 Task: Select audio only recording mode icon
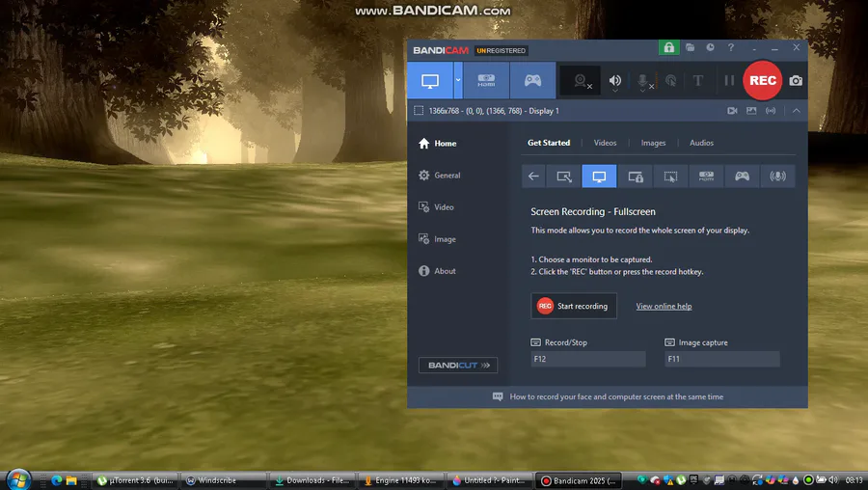[777, 177]
